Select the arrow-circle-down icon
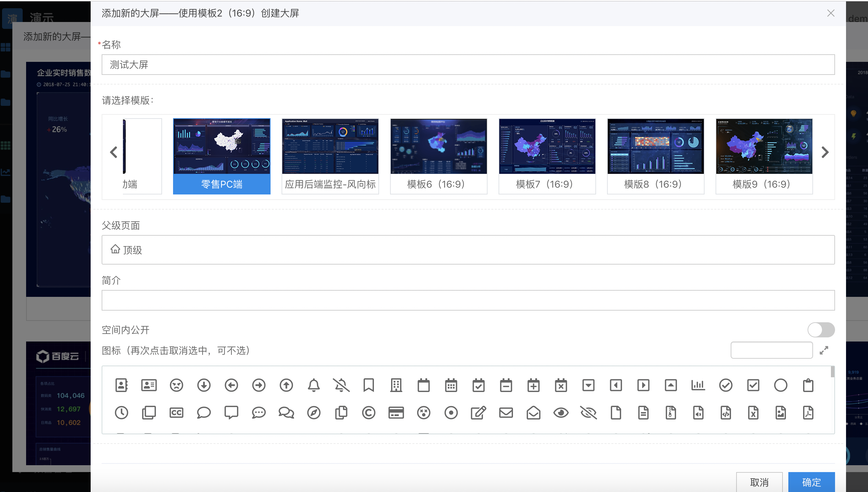The image size is (868, 492). tap(204, 385)
